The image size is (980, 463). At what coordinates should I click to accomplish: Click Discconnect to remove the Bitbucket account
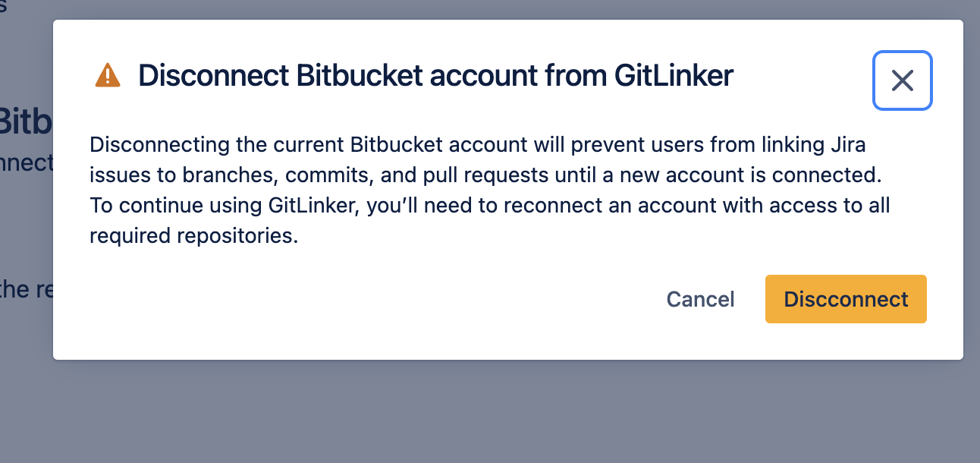(846, 299)
